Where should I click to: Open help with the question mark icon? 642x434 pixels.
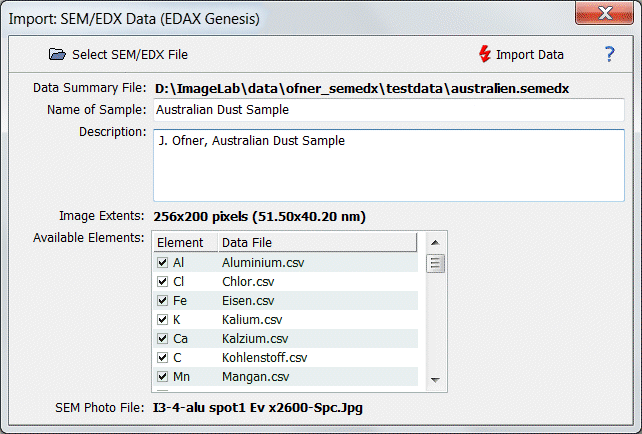point(609,54)
